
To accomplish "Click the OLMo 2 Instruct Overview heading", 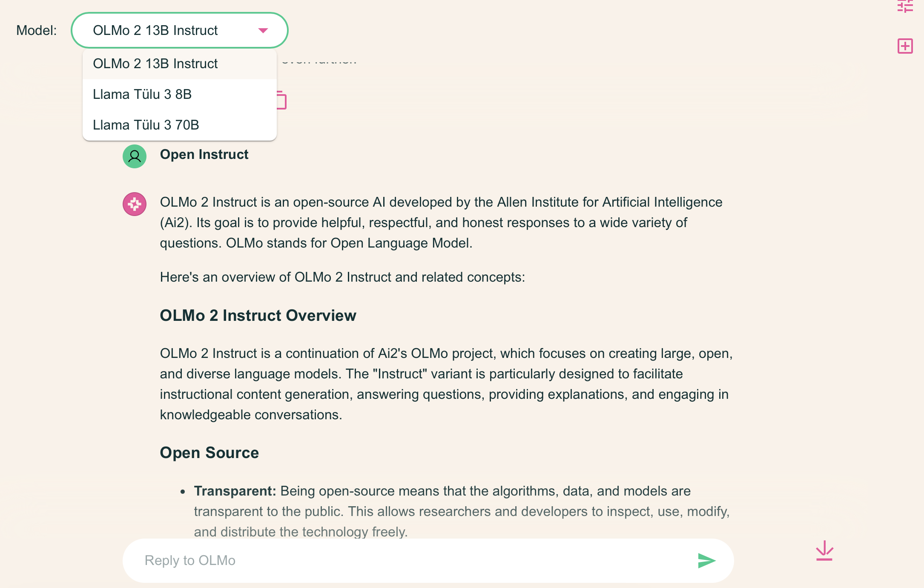I will coord(258,315).
